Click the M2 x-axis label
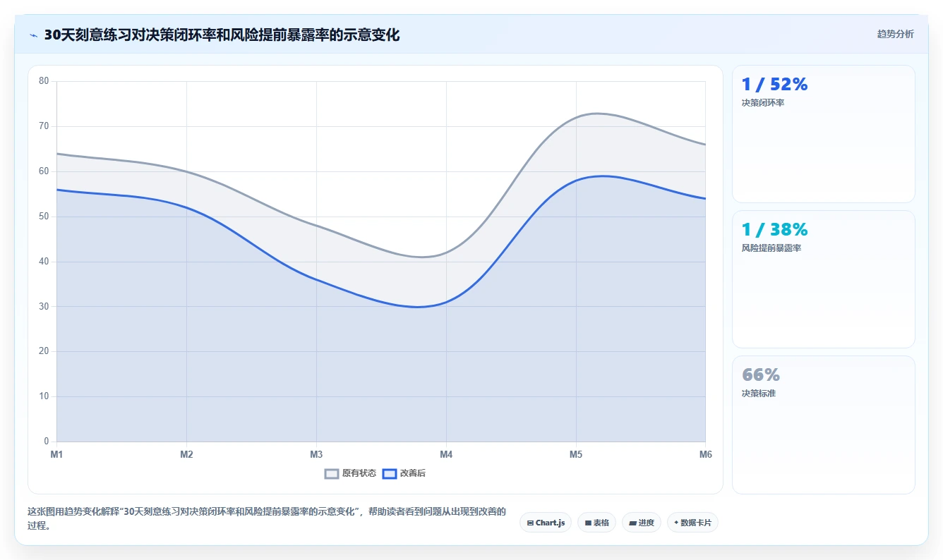 [x=186, y=455]
